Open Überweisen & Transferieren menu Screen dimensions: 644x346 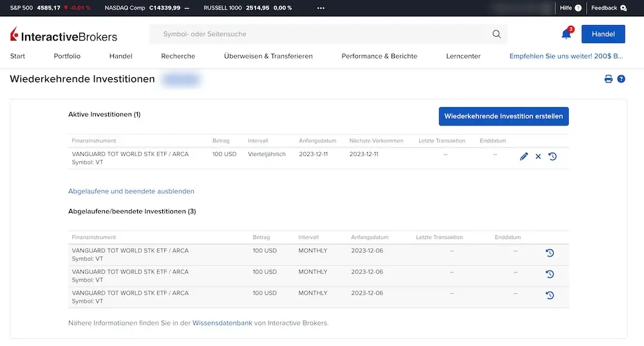point(268,56)
